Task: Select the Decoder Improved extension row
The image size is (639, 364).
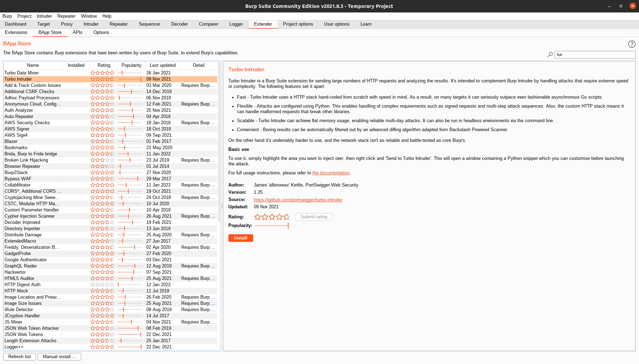Action: 110,222
